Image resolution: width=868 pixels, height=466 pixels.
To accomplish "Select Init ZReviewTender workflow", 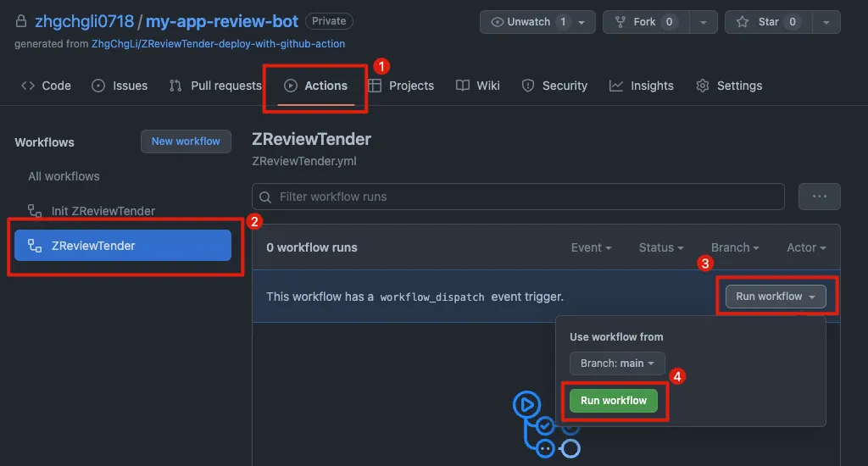I will [x=103, y=211].
